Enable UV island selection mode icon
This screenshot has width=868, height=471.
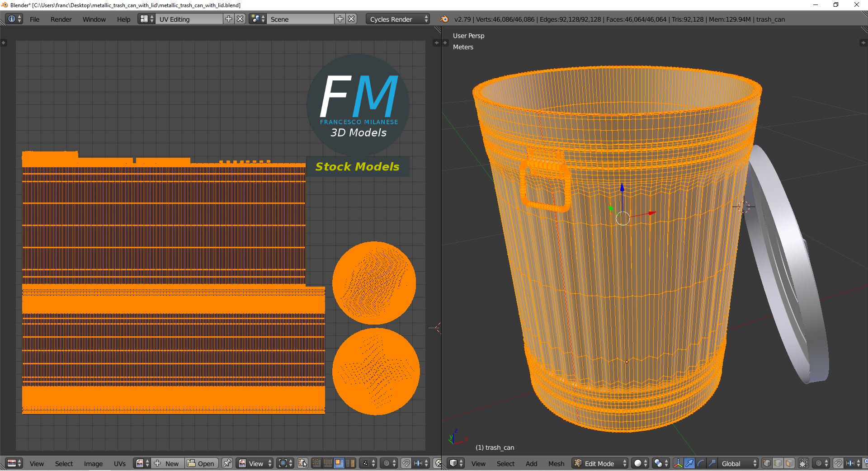tap(350, 463)
